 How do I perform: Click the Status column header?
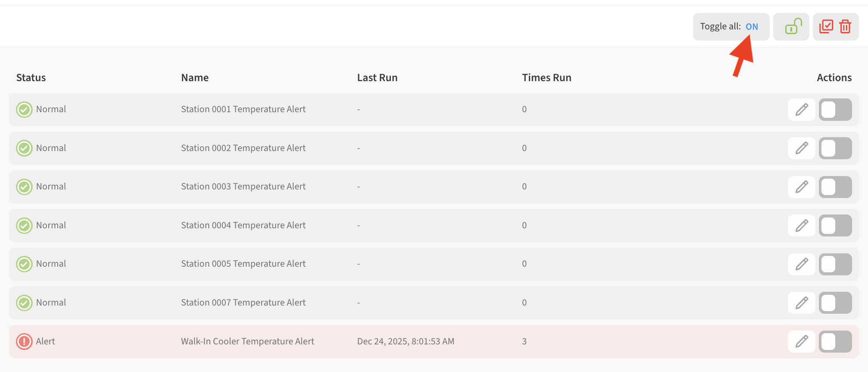pyautogui.click(x=31, y=78)
